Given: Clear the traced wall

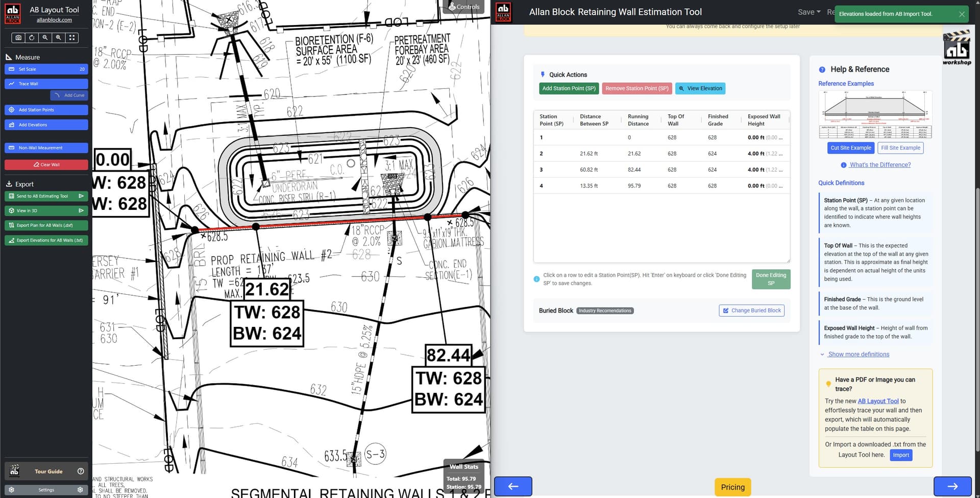Looking at the screenshot, I should [46, 164].
